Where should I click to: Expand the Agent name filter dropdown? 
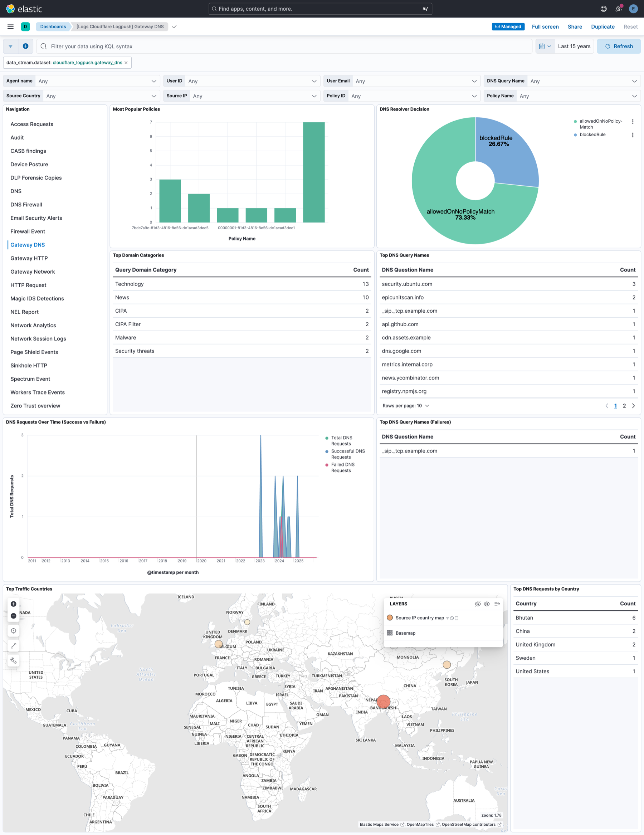pos(97,81)
